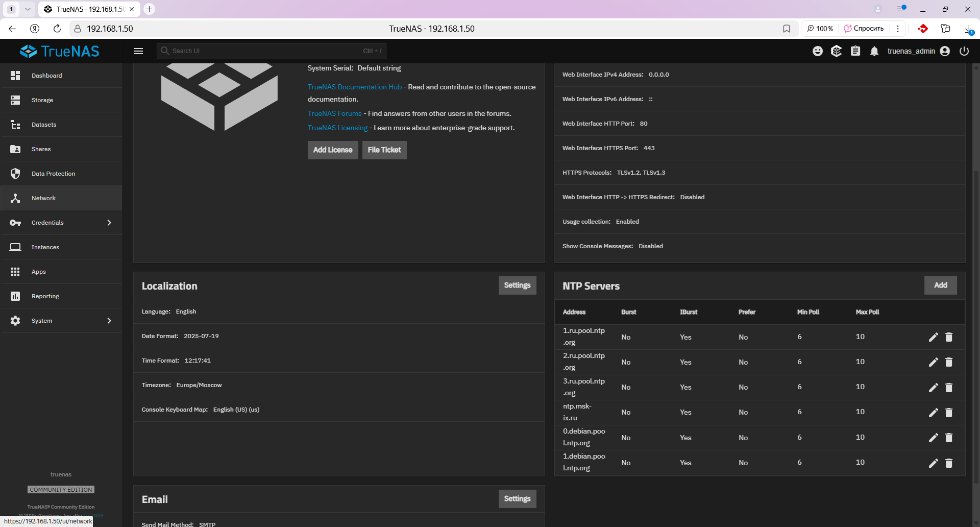
Task: Delete the 3.ru.pool.ntp.org server
Action: click(x=949, y=388)
